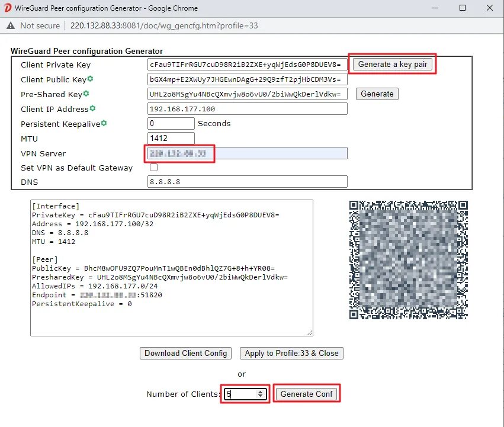This screenshot has width=504, height=427.
Task: Click the Client IP Address field
Action: 248,109
